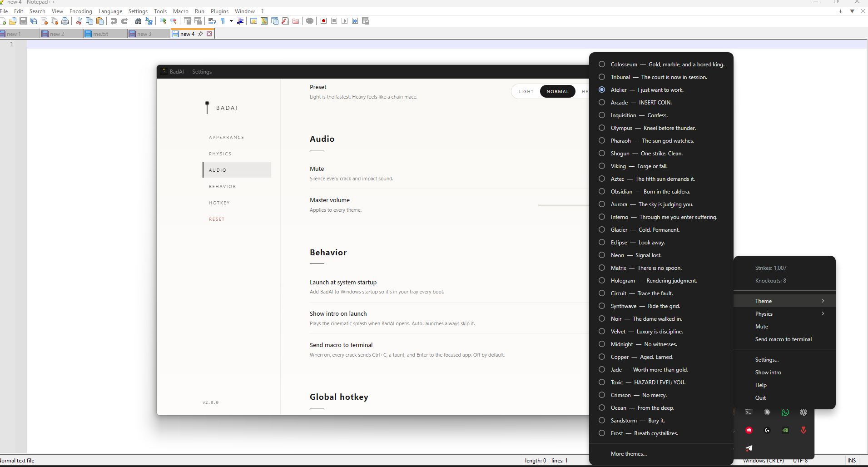Click the Paste clipboard toolbar icon
The width and height of the screenshot is (868, 467).
tap(100, 21)
